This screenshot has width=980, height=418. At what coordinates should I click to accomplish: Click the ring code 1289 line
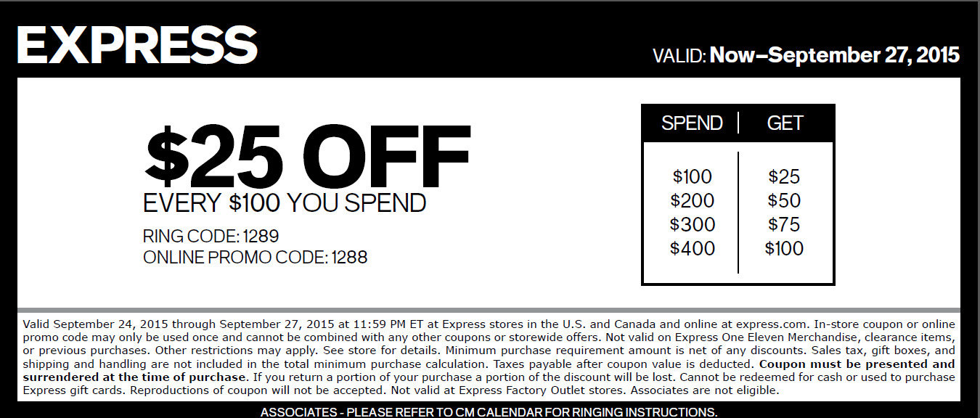(211, 237)
